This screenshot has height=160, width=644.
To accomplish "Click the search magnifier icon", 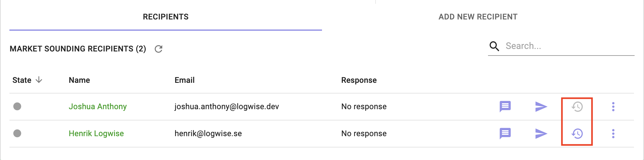I will (x=494, y=46).
